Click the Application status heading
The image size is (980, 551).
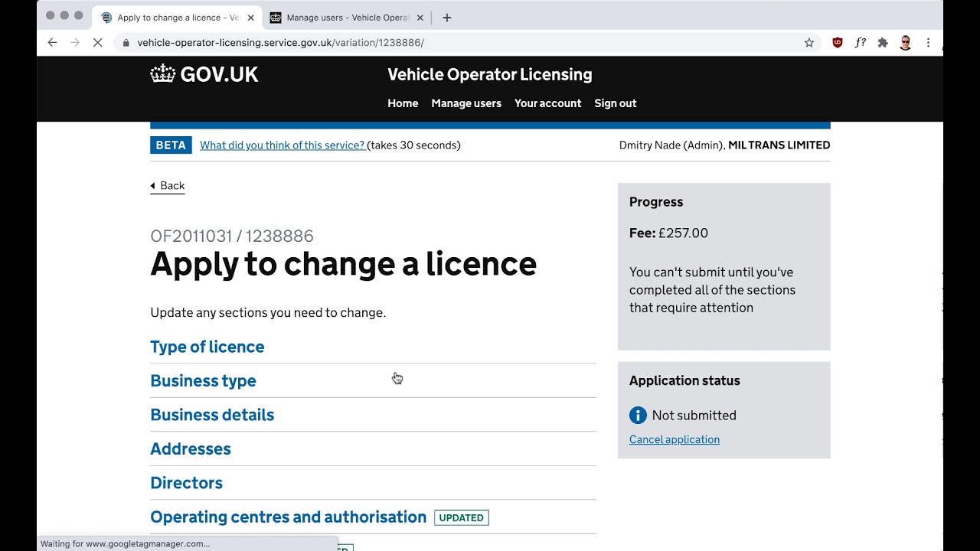[684, 380]
